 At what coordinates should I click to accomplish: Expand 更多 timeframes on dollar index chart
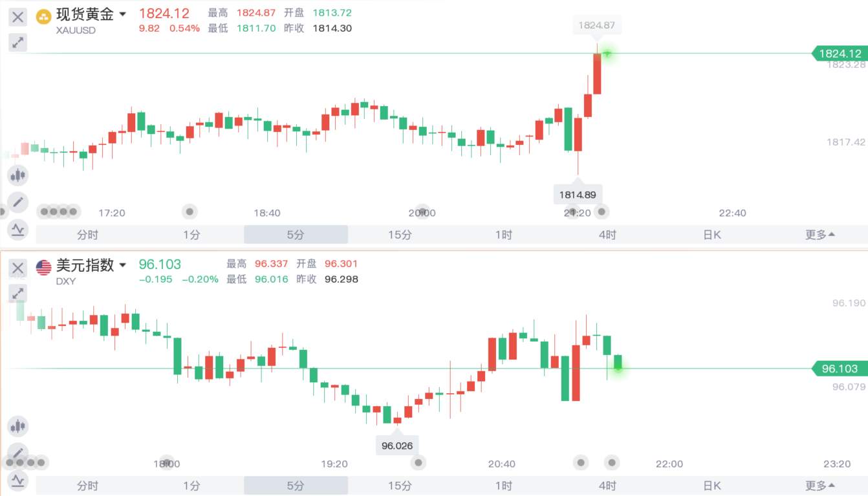[x=819, y=486]
